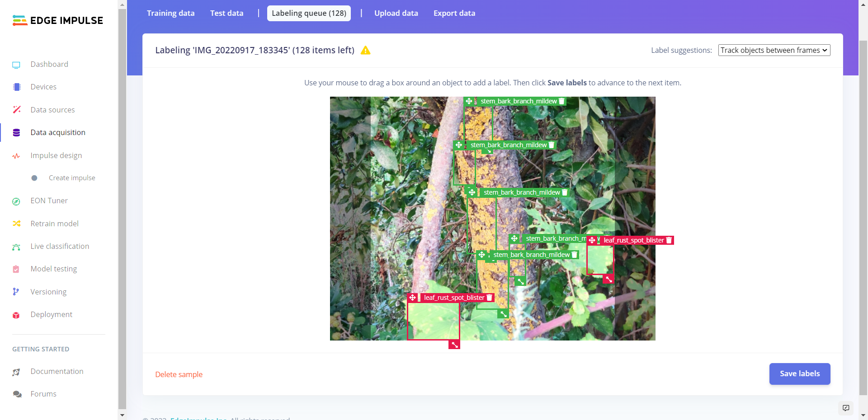This screenshot has height=420, width=868.
Task: Open the feedback chat widget icon
Action: click(x=846, y=408)
